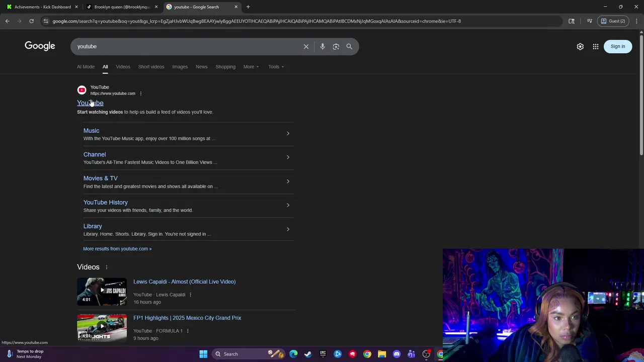Click the YouTube favicon in first result
Viewport: 644px width, 362px height.
[82, 90]
